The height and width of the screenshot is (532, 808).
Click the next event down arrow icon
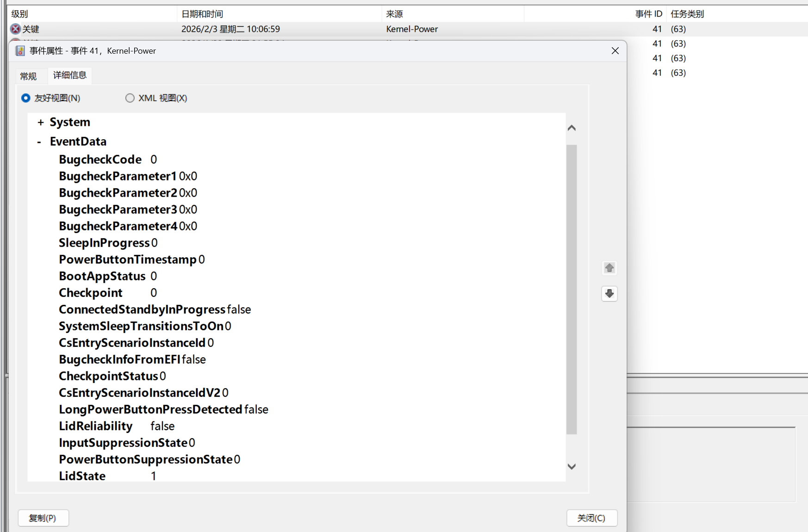point(609,294)
